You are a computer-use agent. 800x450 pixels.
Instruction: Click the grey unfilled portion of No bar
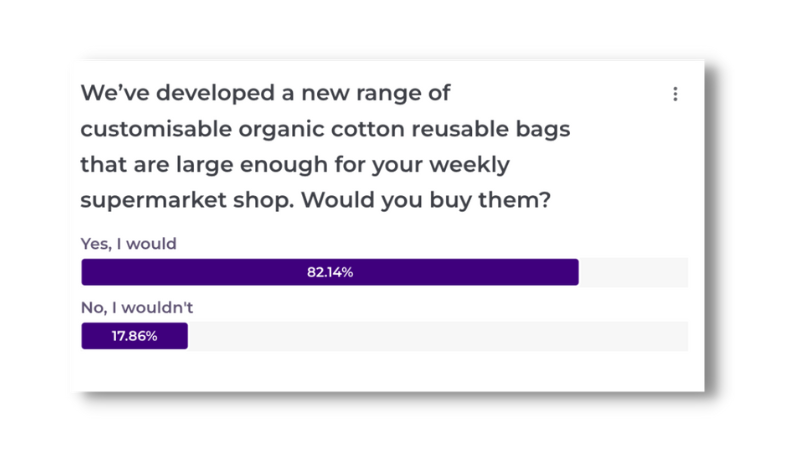click(438, 336)
